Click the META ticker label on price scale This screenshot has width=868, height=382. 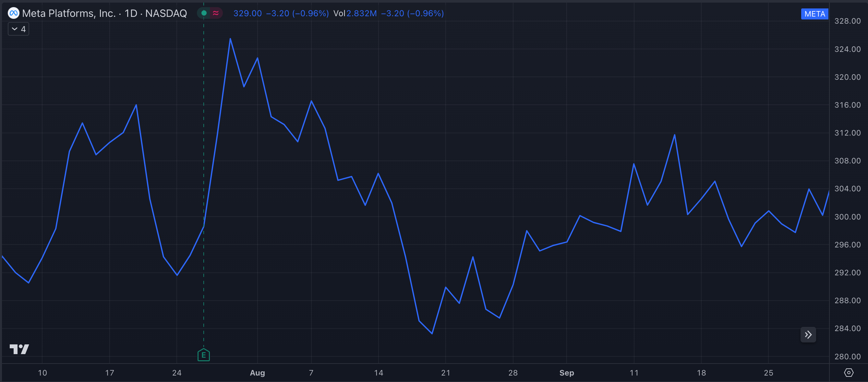(814, 14)
